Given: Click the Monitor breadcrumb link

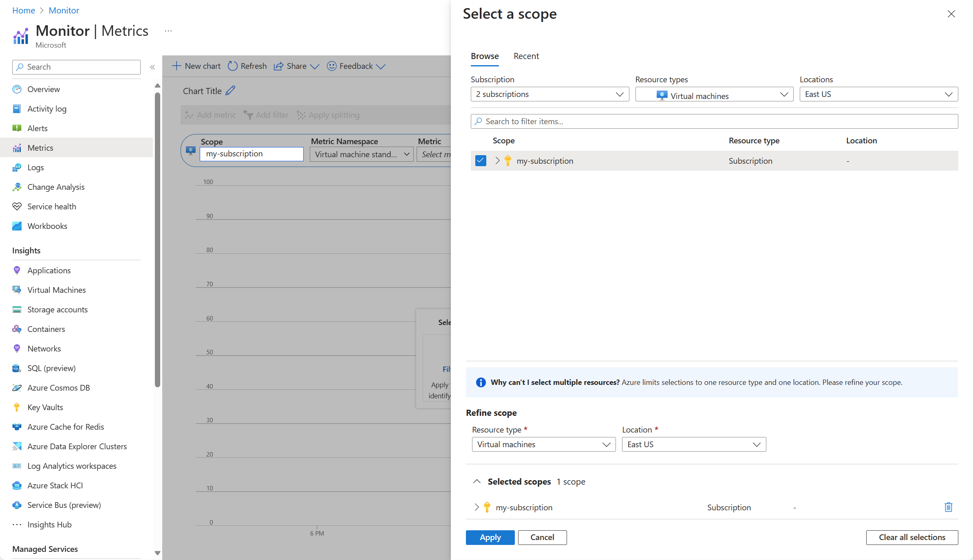Looking at the screenshot, I should tap(64, 11).
